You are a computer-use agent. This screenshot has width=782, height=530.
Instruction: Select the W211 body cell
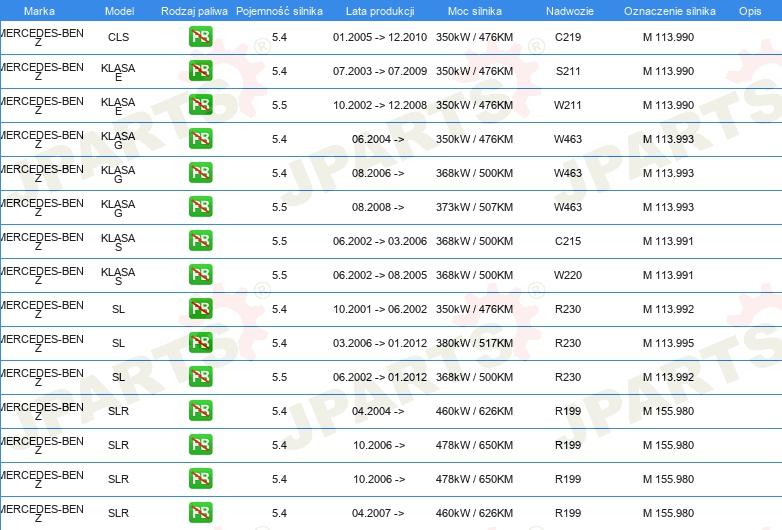568,105
